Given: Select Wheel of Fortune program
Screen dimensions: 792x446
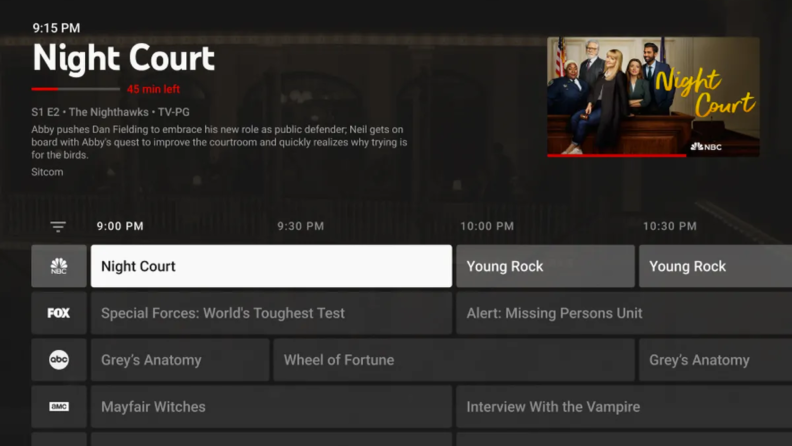Looking at the screenshot, I should [454, 360].
